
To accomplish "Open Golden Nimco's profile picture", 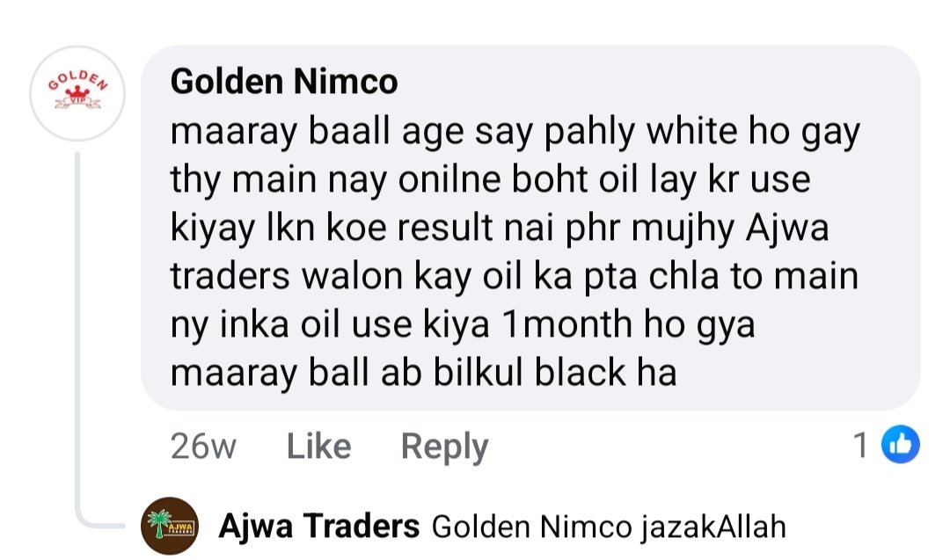I will pyautogui.click(x=77, y=94).
